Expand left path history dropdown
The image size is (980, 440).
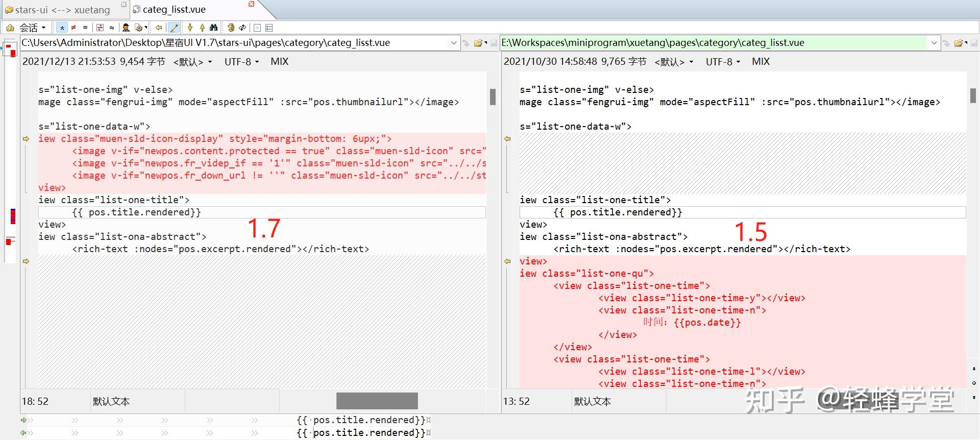pos(454,43)
